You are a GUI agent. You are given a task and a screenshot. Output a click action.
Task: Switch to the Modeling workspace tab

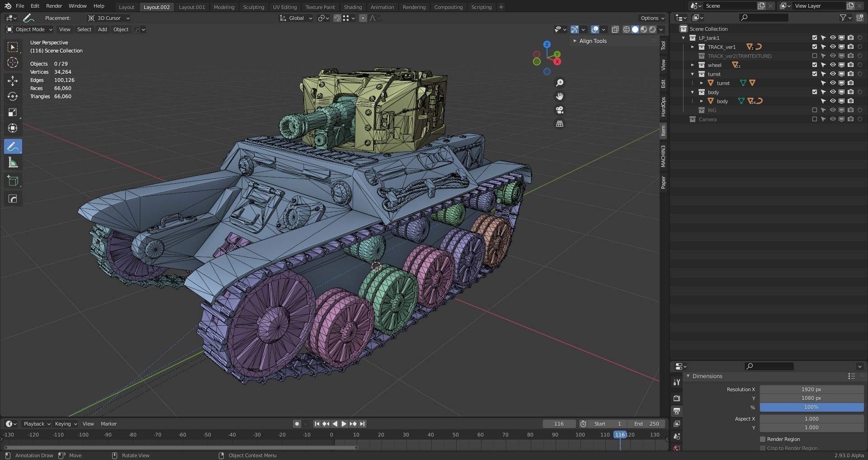pyautogui.click(x=224, y=7)
